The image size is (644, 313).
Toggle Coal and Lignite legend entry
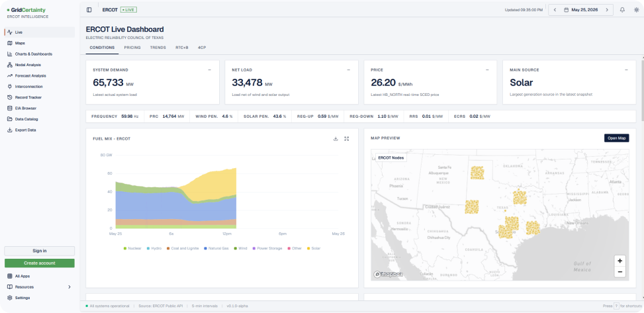click(183, 249)
